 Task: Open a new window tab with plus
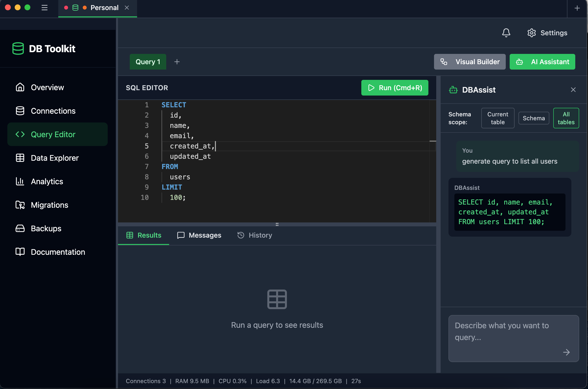[x=577, y=8]
